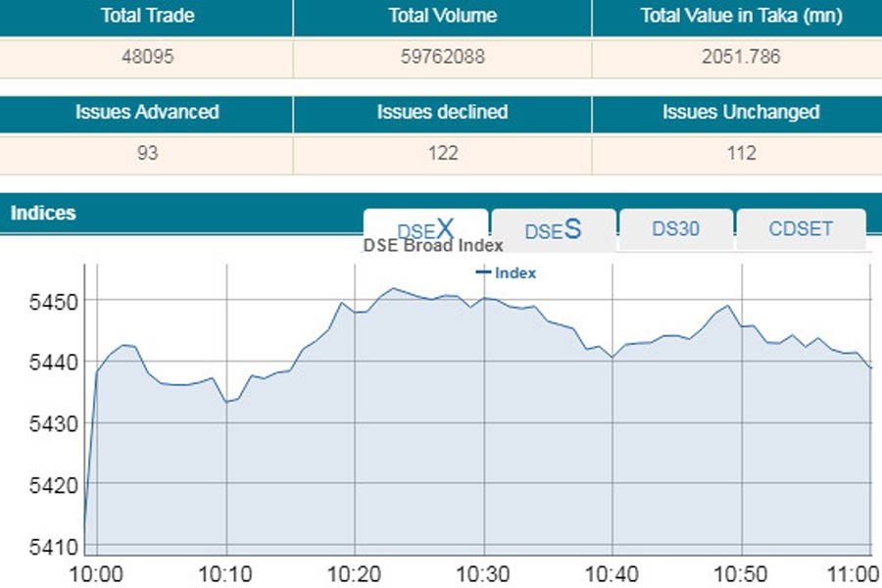This screenshot has height=588, width=882.
Task: Click the Issues Unchanged header
Action: (740, 112)
